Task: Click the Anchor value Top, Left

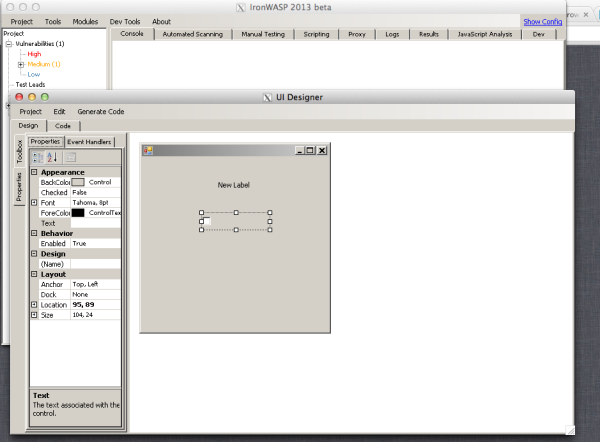Action: 96,284
